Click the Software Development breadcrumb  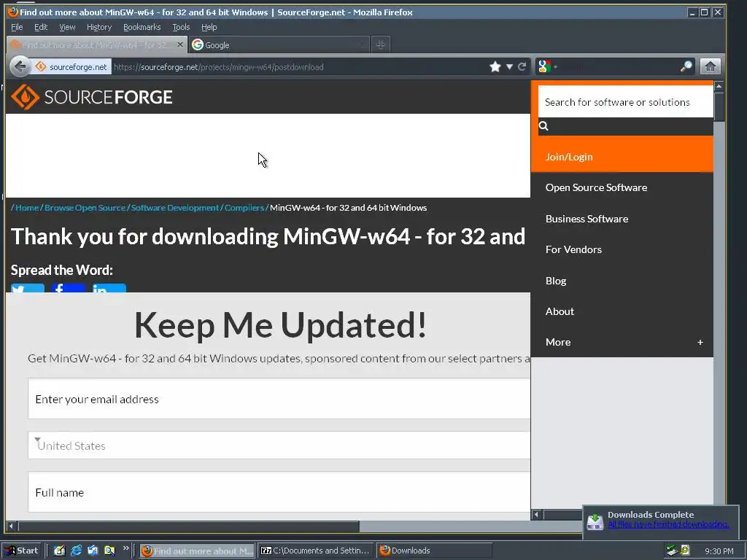pyautogui.click(x=175, y=208)
